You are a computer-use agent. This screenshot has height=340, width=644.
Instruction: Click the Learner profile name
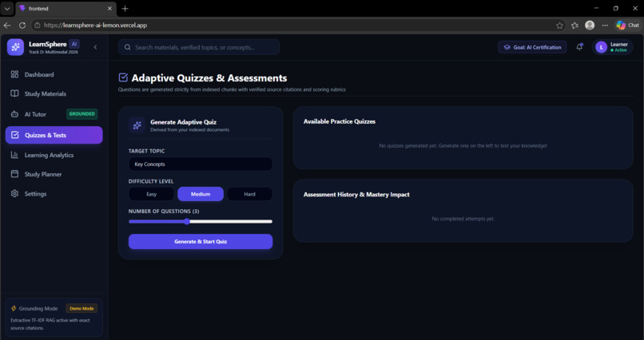(619, 44)
